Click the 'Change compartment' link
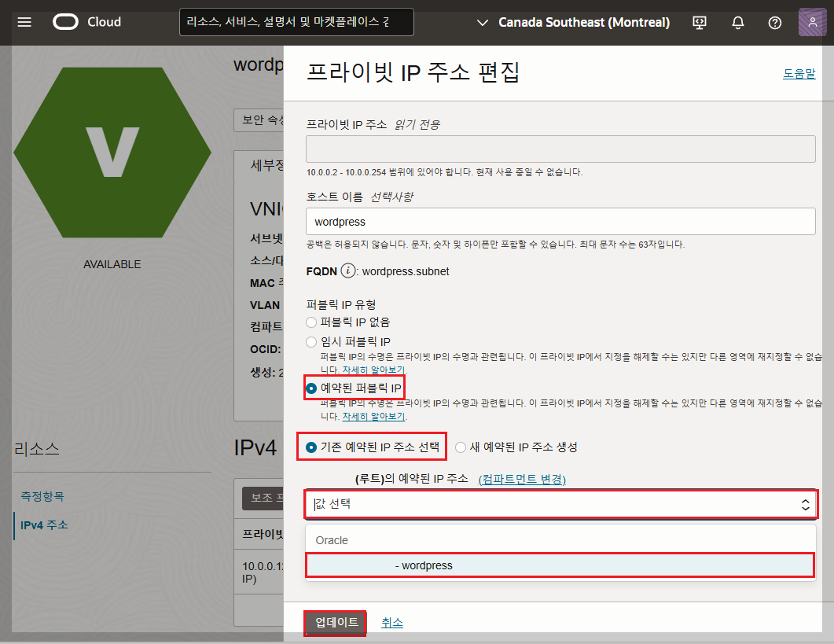 (522, 479)
